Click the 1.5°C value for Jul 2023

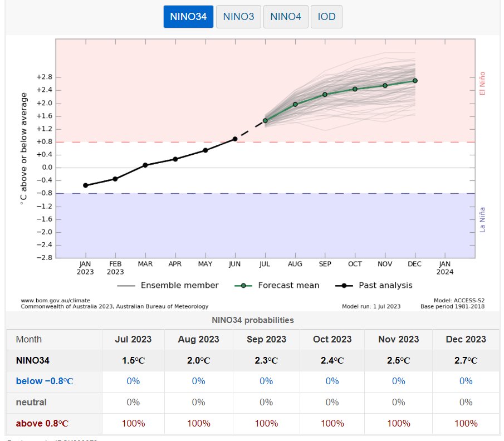pos(134,360)
